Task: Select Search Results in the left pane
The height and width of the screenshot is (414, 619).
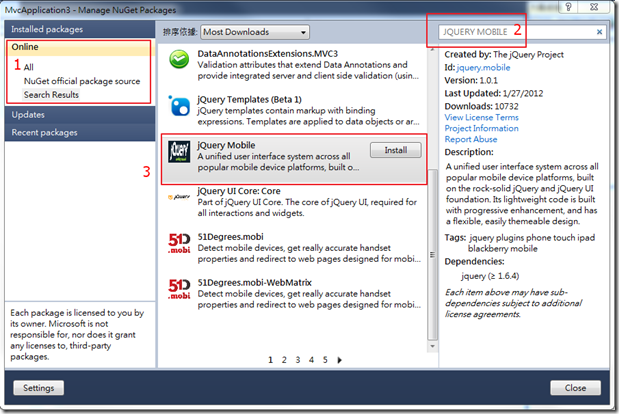Action: 51,95
